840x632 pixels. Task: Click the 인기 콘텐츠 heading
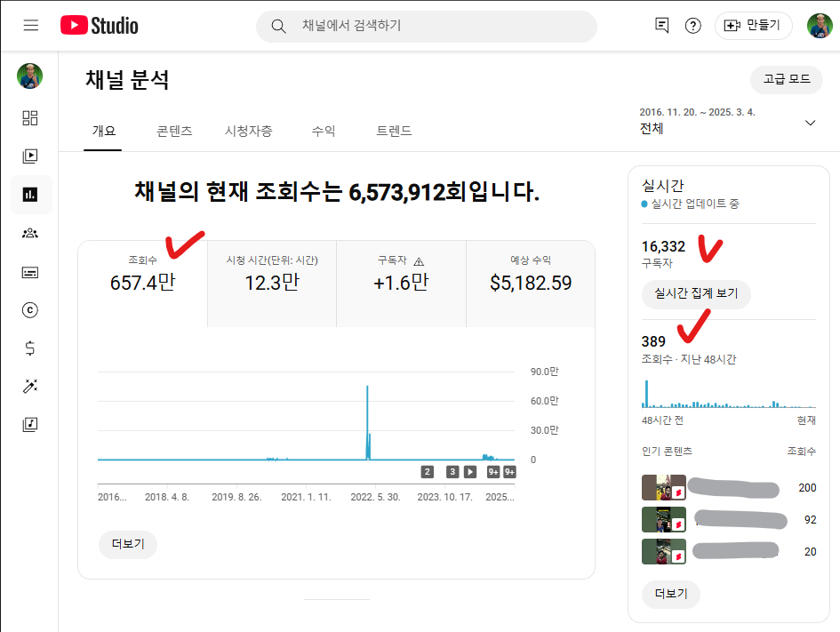pyautogui.click(x=667, y=452)
